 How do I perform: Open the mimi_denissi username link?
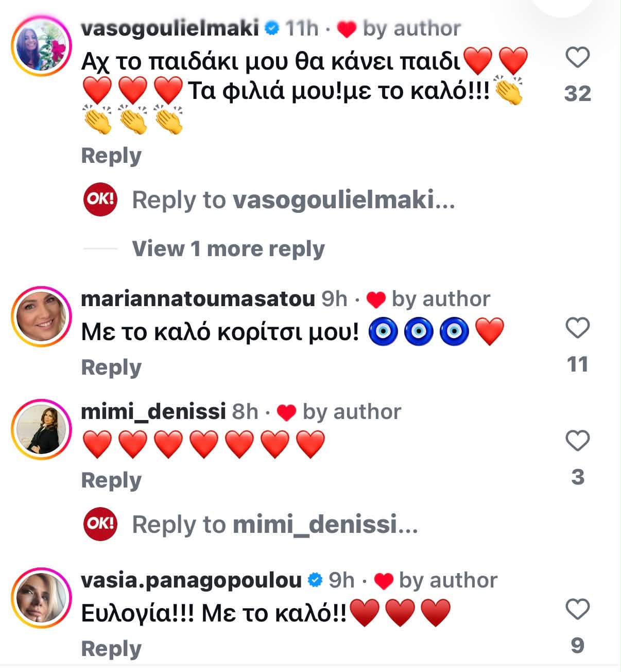(x=153, y=412)
